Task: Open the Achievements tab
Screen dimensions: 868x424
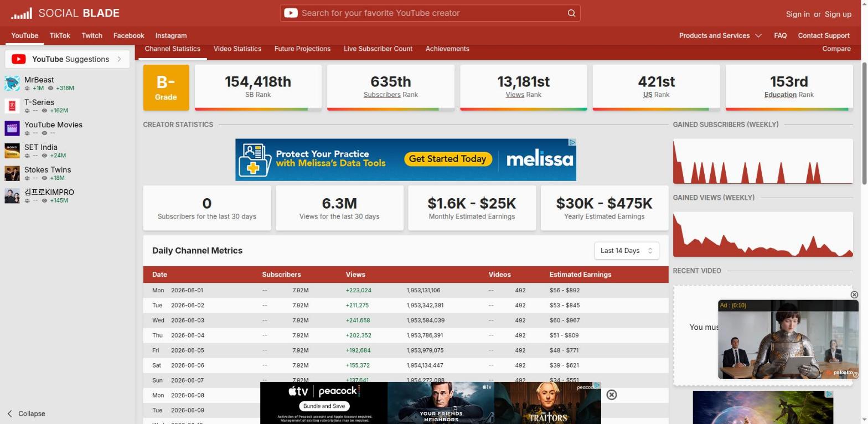Action: [x=447, y=49]
